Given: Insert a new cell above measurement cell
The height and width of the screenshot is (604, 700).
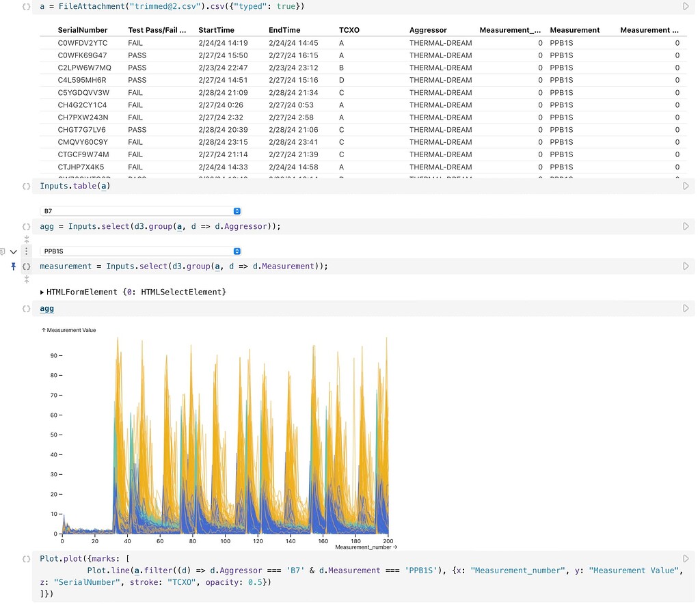Looking at the screenshot, I should 27,240.
